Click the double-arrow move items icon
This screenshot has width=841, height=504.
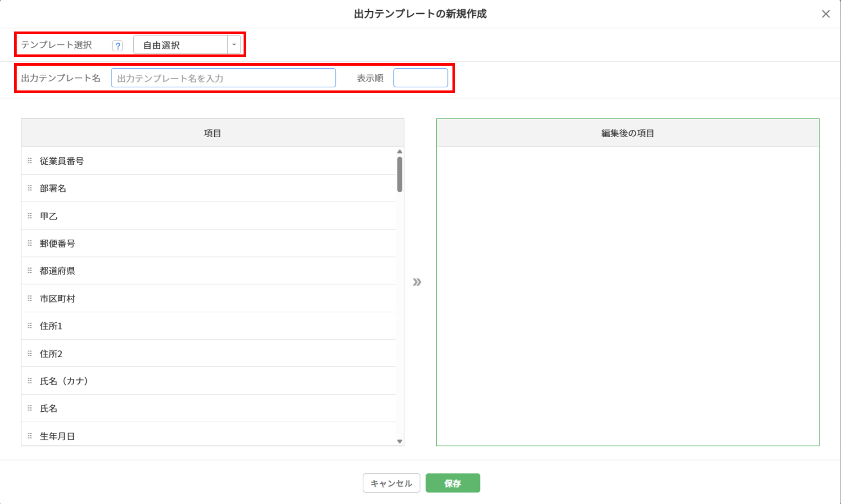pos(417,282)
